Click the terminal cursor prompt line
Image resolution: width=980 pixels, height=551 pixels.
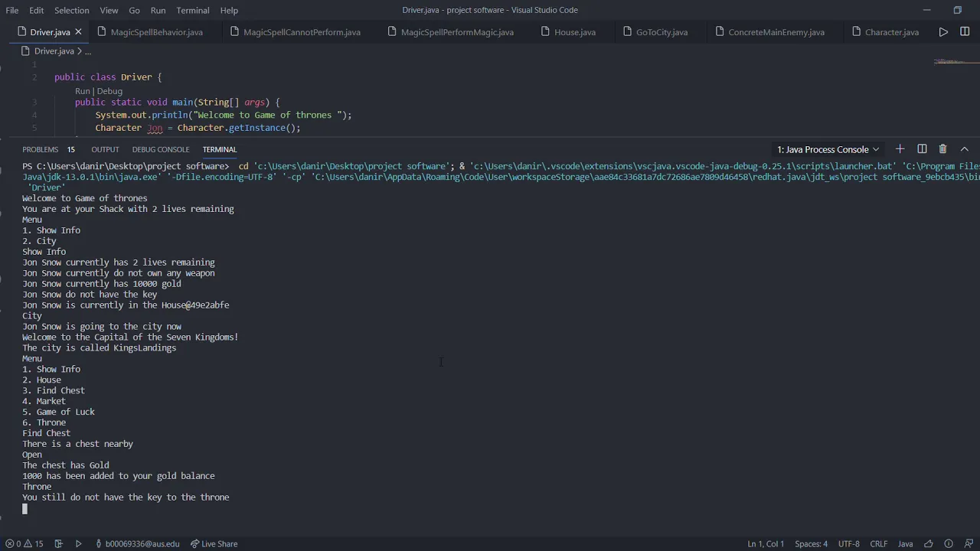pos(24,508)
